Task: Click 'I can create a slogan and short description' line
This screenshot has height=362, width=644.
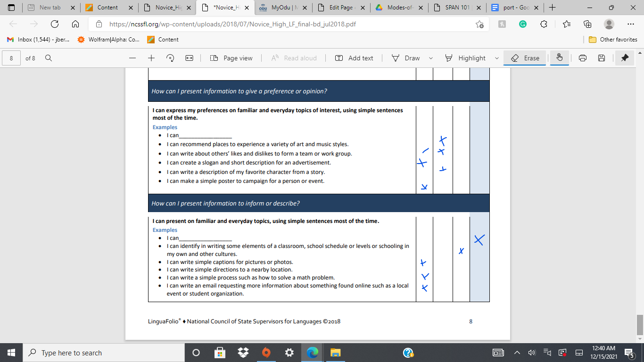Action: point(249,163)
